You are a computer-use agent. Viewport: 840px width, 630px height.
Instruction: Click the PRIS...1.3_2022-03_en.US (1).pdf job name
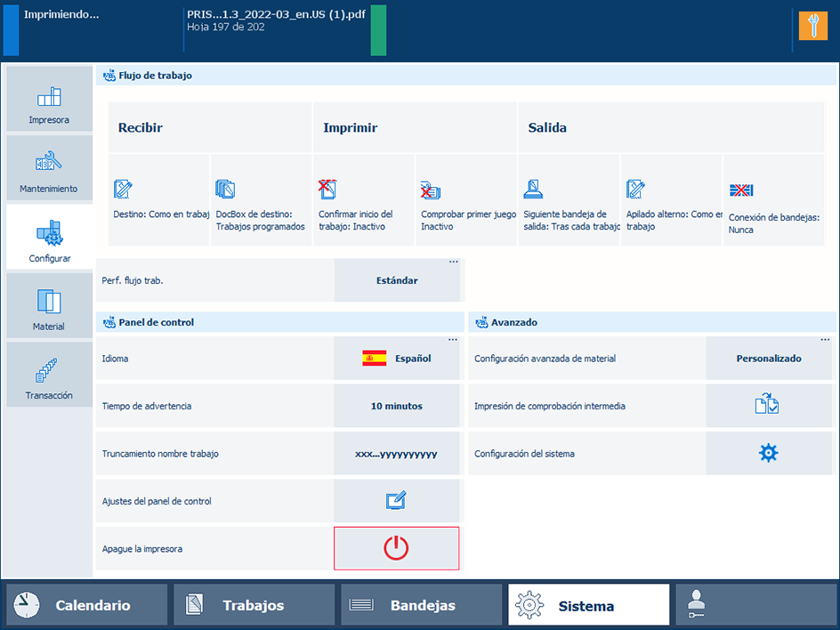pyautogui.click(x=276, y=14)
